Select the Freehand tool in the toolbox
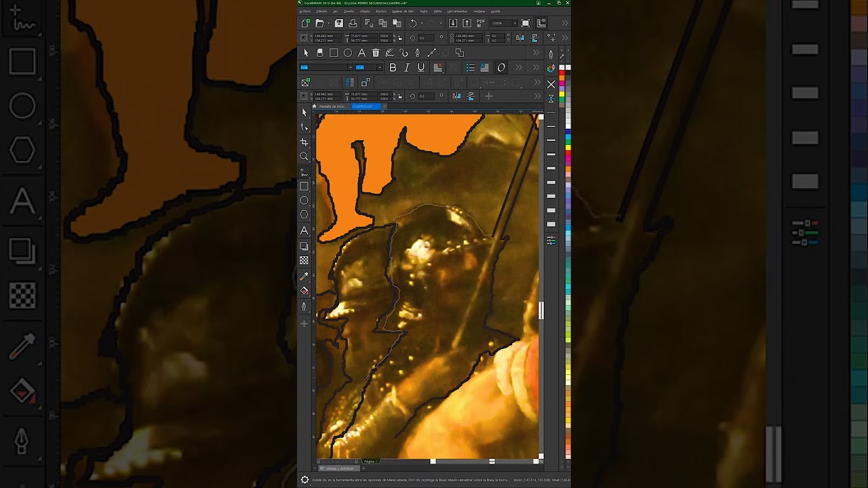 pyautogui.click(x=304, y=172)
